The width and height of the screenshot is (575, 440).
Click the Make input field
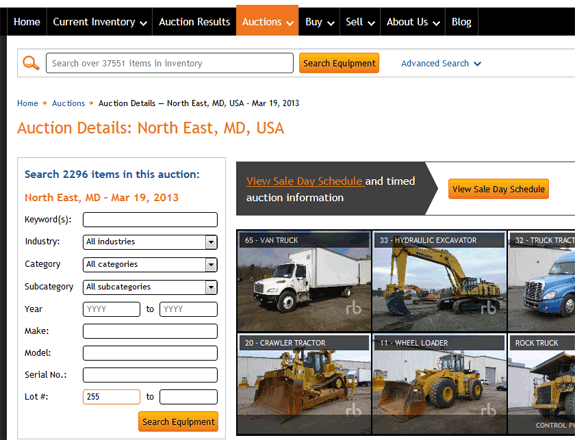[x=150, y=331]
